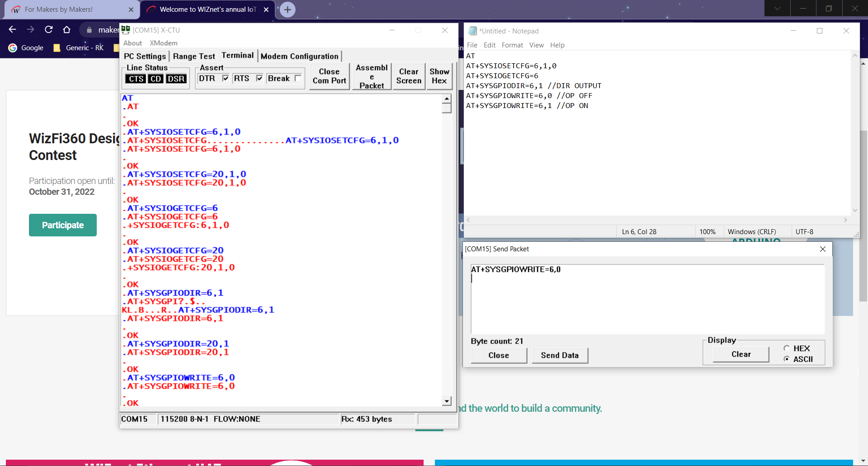Click the Assemble Packet button

point(372,76)
